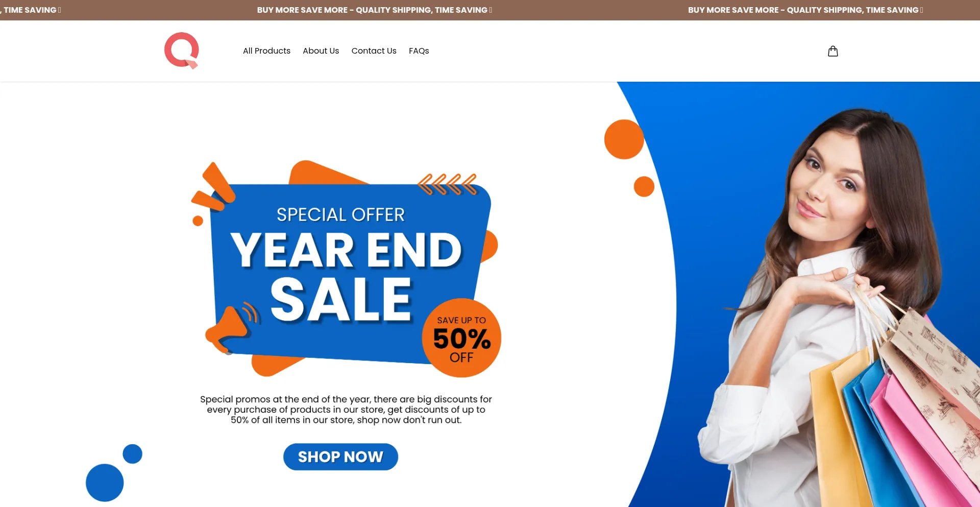Go to the About Us page

(x=321, y=51)
